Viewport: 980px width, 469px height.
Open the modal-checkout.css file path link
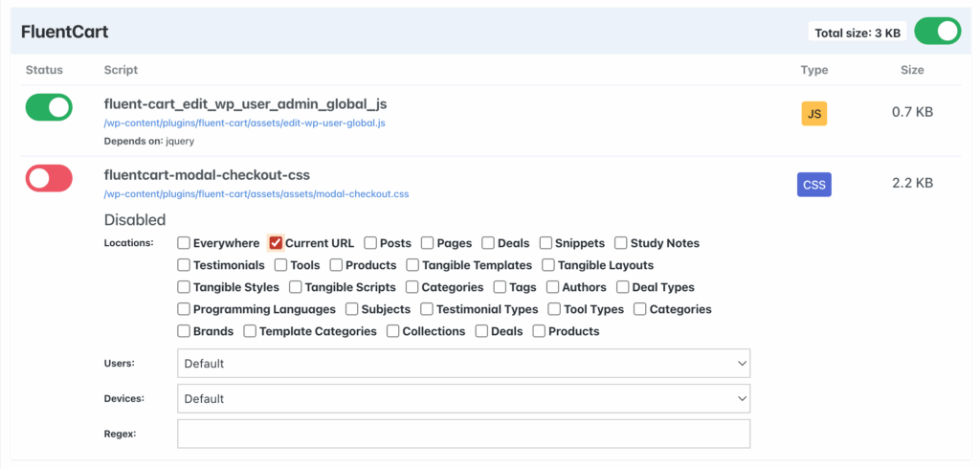pyautogui.click(x=256, y=194)
